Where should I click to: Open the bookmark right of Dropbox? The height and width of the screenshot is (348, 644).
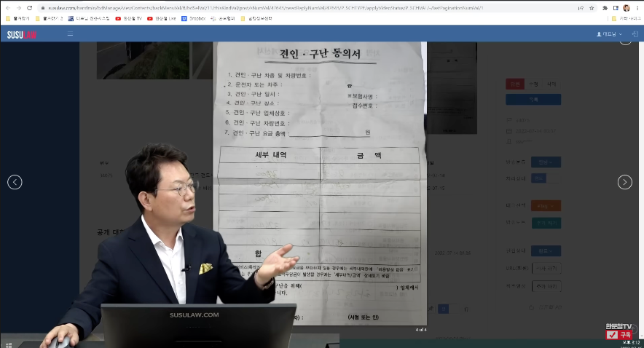[x=223, y=18]
